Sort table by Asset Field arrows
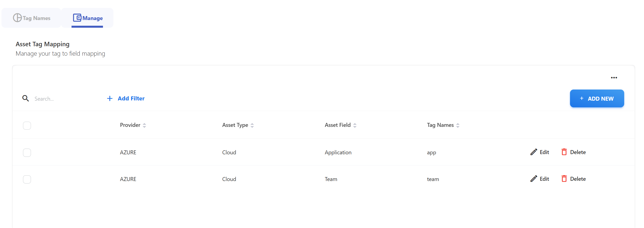The height and width of the screenshot is (228, 644). click(355, 125)
